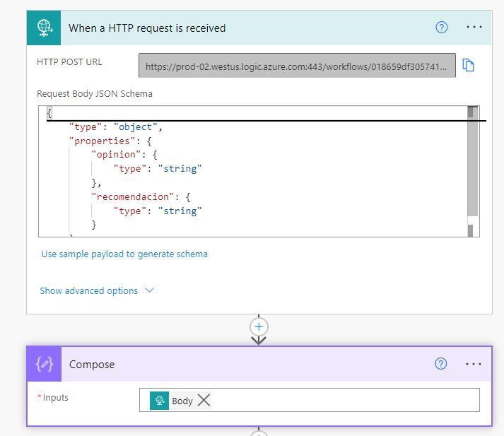Click the HTTP POST URL label

click(x=69, y=62)
